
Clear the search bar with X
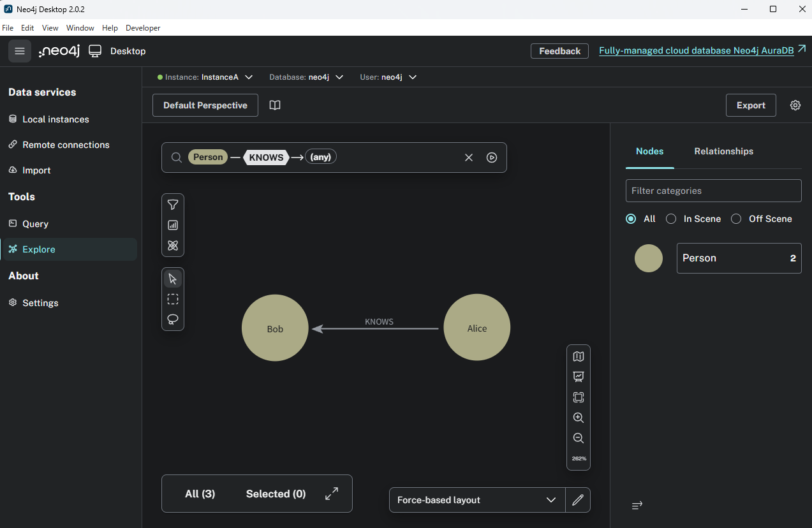click(x=469, y=158)
